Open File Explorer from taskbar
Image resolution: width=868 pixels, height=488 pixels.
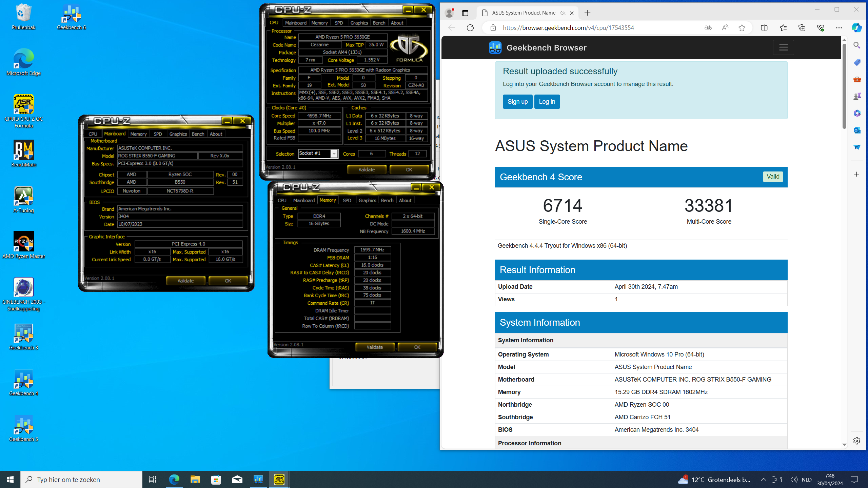coord(195,480)
